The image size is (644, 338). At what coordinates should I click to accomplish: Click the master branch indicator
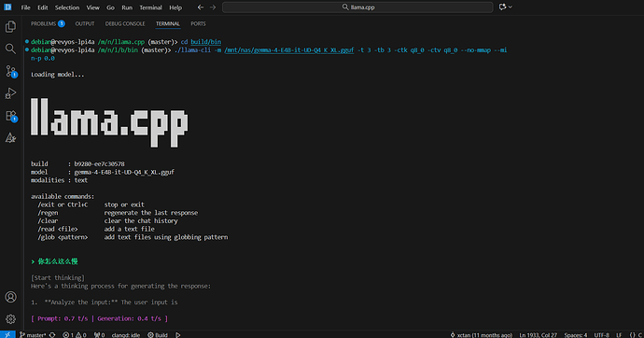(x=33, y=334)
